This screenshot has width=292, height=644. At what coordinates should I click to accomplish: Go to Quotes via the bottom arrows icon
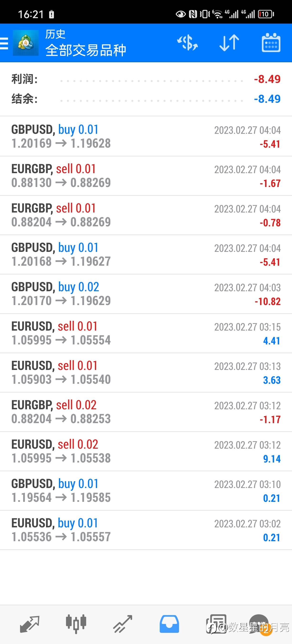coord(30,624)
